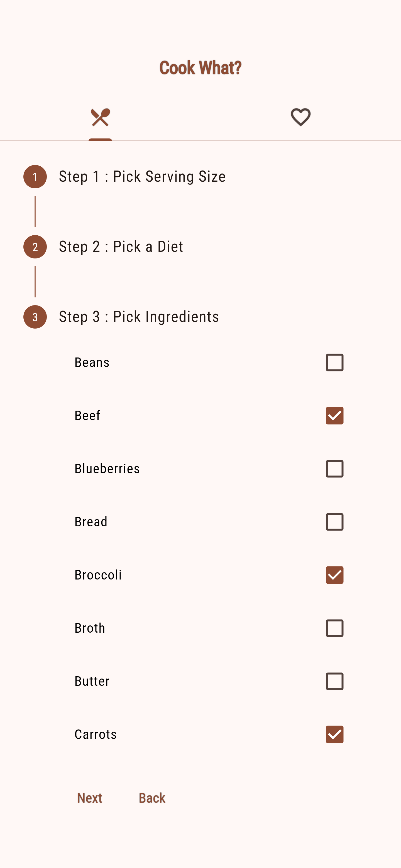Click the step 1 number circle

point(35,177)
